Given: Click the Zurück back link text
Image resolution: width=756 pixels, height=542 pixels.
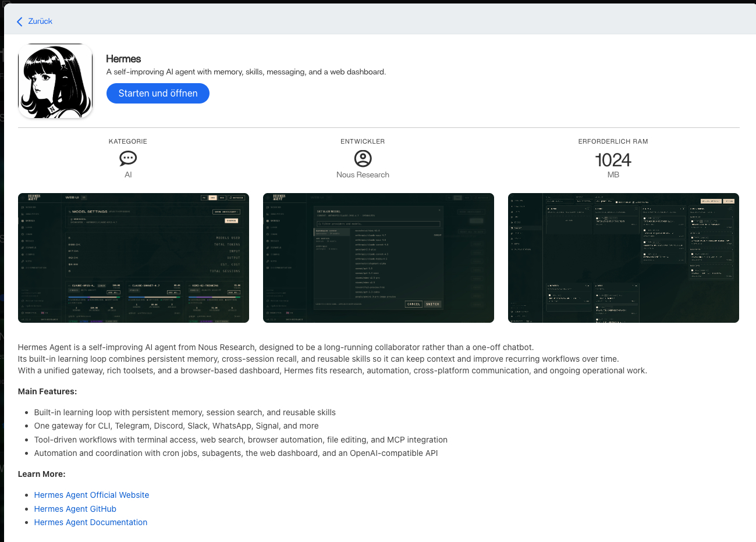Looking at the screenshot, I should click(x=40, y=22).
